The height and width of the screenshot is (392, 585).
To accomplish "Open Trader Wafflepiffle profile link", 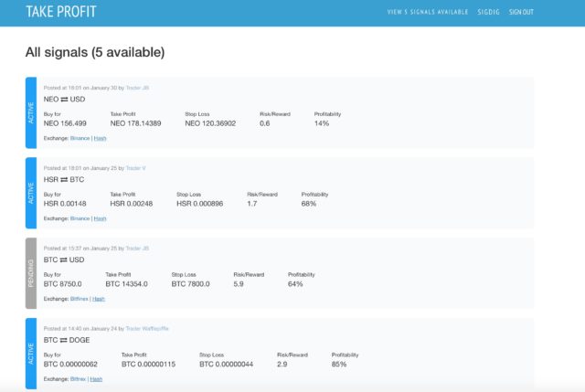I will pyautogui.click(x=147, y=328).
